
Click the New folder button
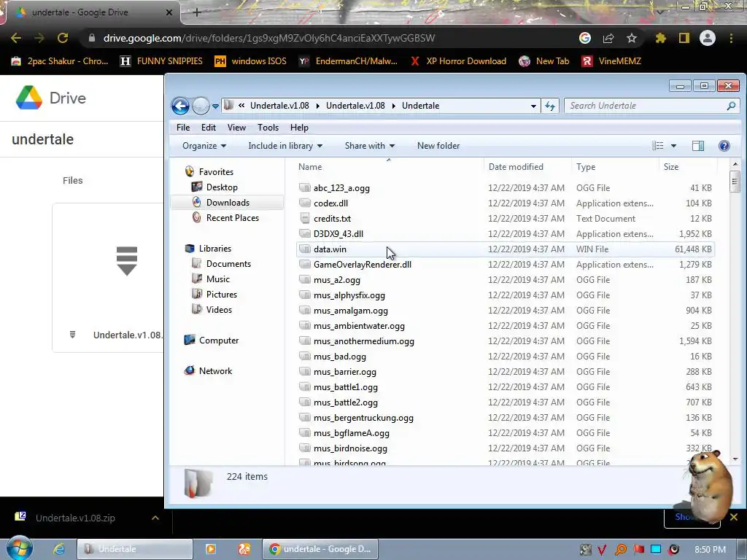(438, 146)
